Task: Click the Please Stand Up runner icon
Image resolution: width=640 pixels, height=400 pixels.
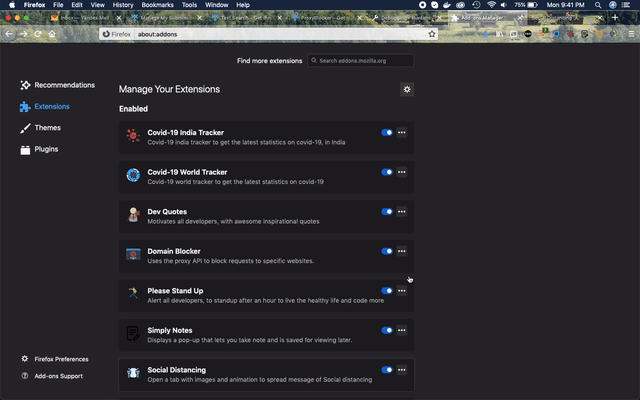Action: 133,293
